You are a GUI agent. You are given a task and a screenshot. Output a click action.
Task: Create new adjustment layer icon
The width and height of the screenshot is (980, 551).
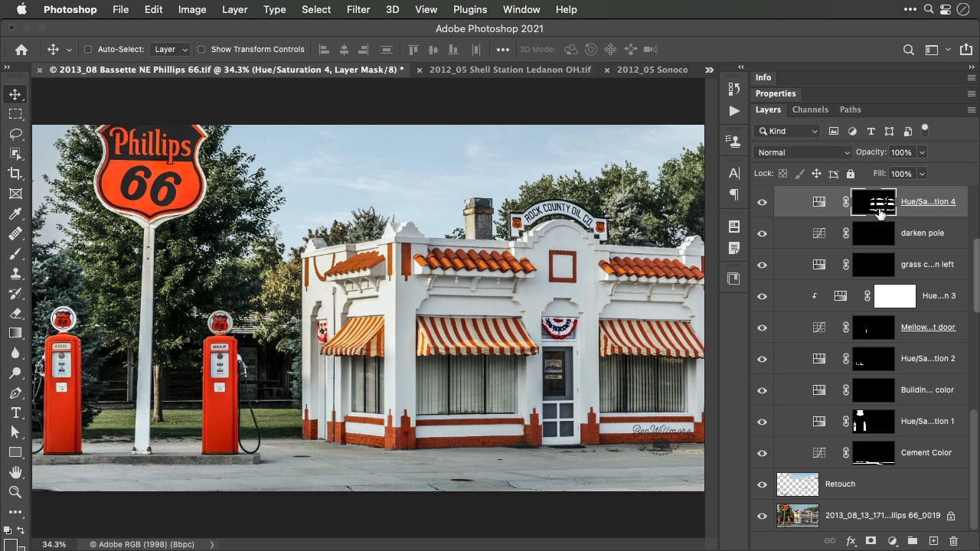point(892,540)
